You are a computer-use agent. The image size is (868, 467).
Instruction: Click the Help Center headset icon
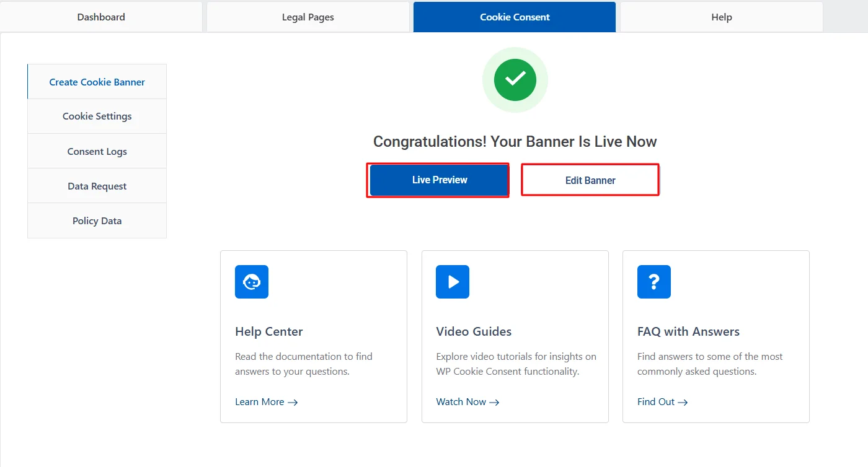(x=251, y=282)
